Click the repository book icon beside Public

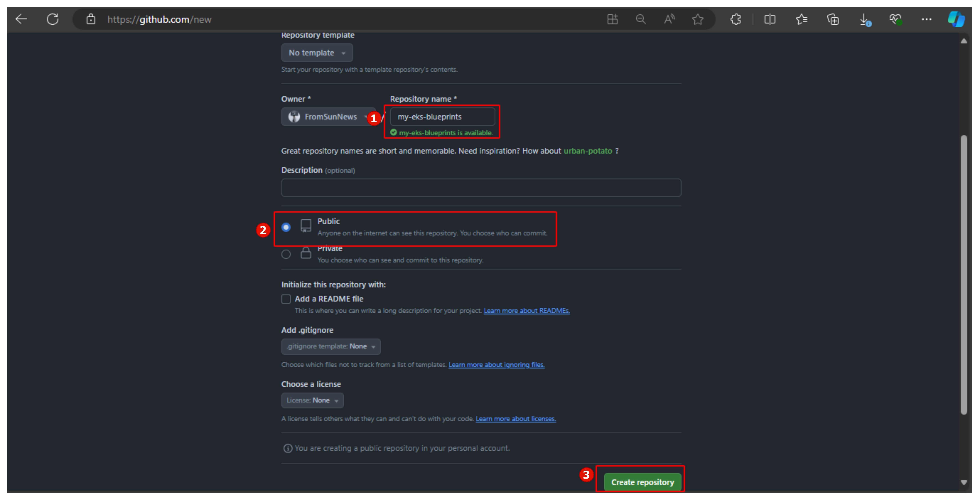(x=306, y=225)
